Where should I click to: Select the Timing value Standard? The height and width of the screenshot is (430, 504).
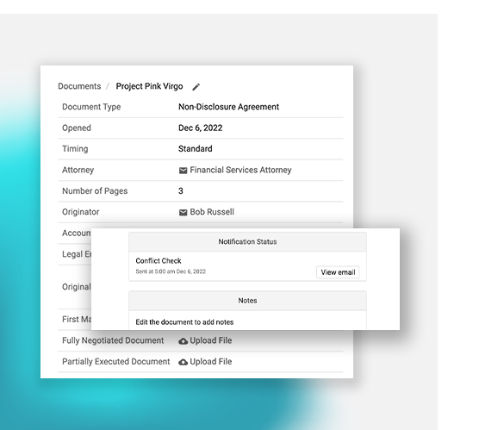click(195, 149)
